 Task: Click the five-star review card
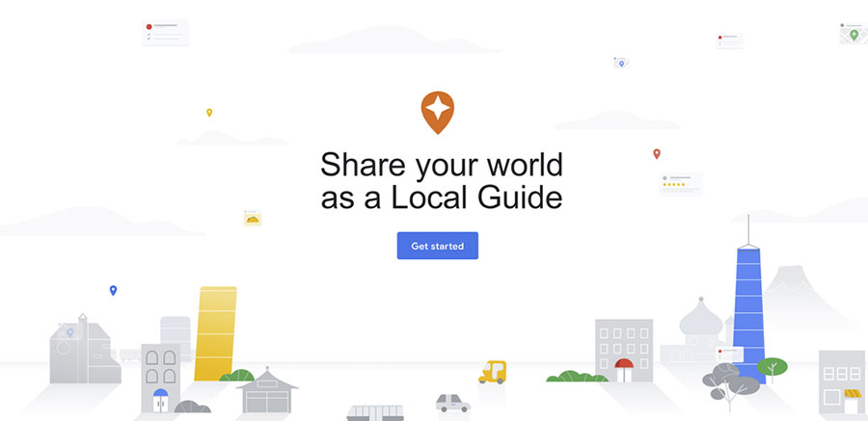click(x=680, y=184)
